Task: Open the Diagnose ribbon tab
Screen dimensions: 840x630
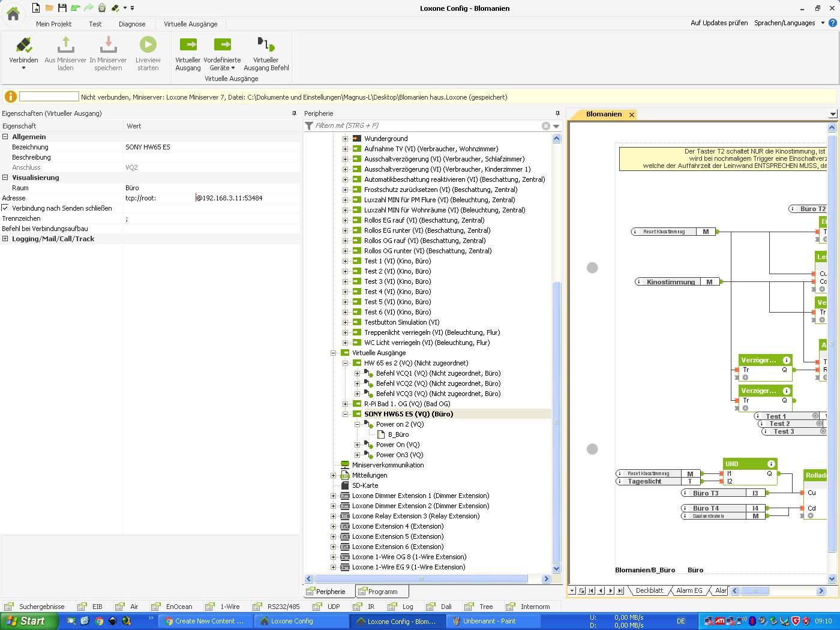Action: (x=132, y=24)
